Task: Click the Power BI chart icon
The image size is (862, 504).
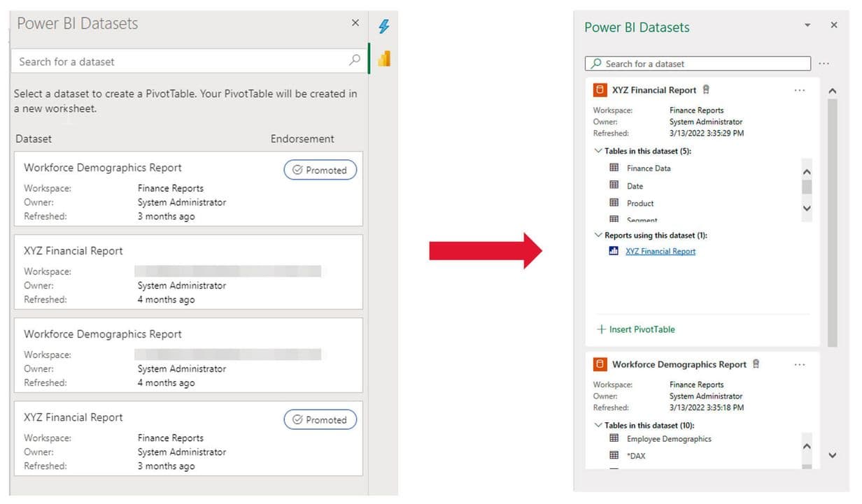Action: [x=383, y=59]
